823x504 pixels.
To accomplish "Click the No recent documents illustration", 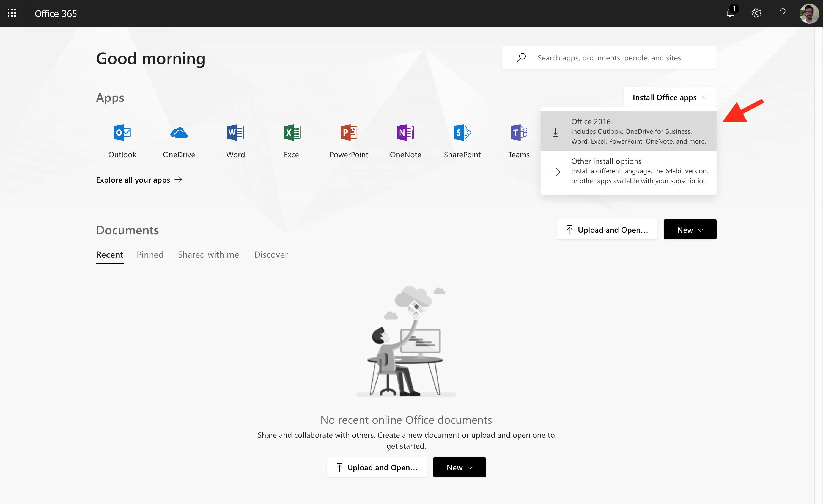I will click(x=406, y=341).
